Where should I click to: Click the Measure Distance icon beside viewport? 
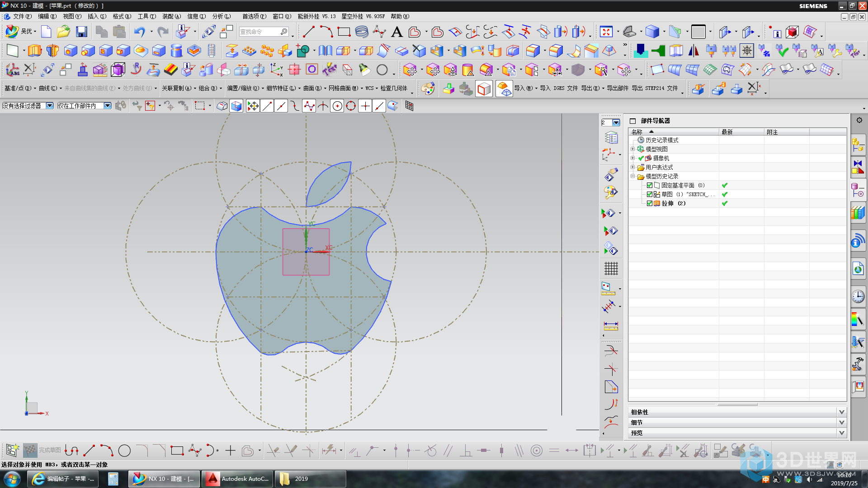[610, 326]
